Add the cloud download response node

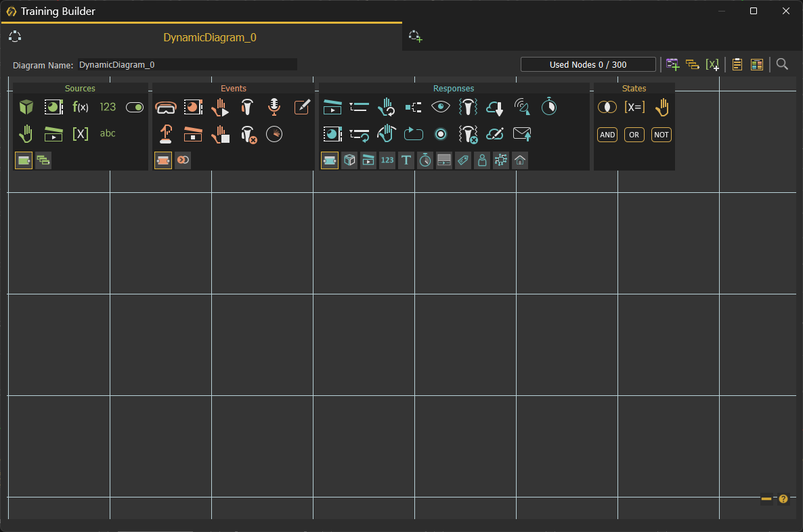pos(495,108)
